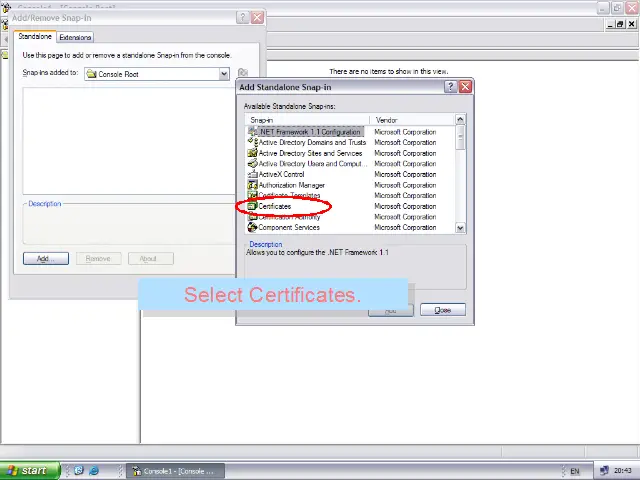This screenshot has width=640, height=480.
Task: Select Component Services in the list
Action: [289, 227]
